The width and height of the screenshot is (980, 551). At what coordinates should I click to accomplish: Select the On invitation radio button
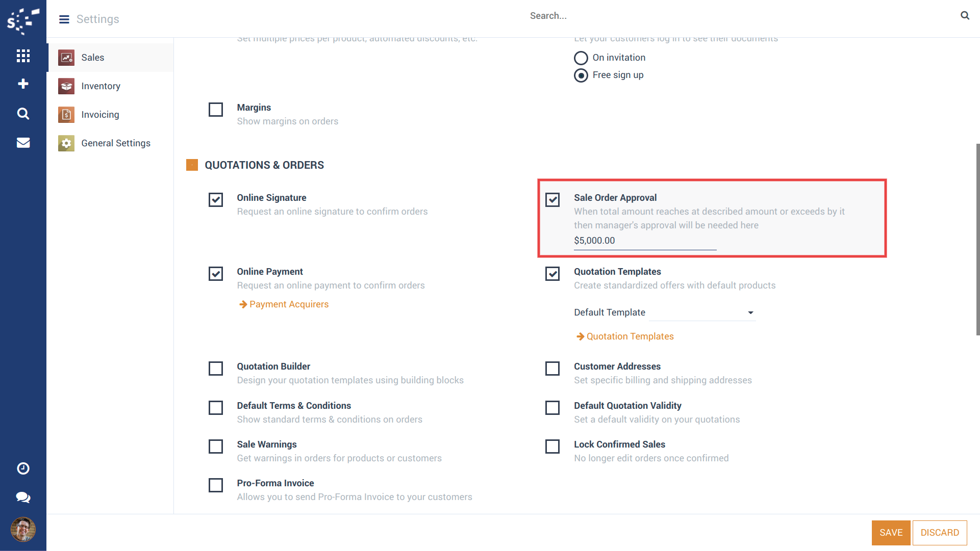581,58
